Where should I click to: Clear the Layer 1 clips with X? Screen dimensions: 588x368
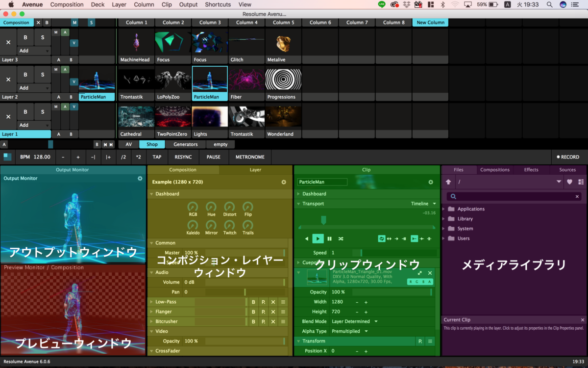pos(8,117)
